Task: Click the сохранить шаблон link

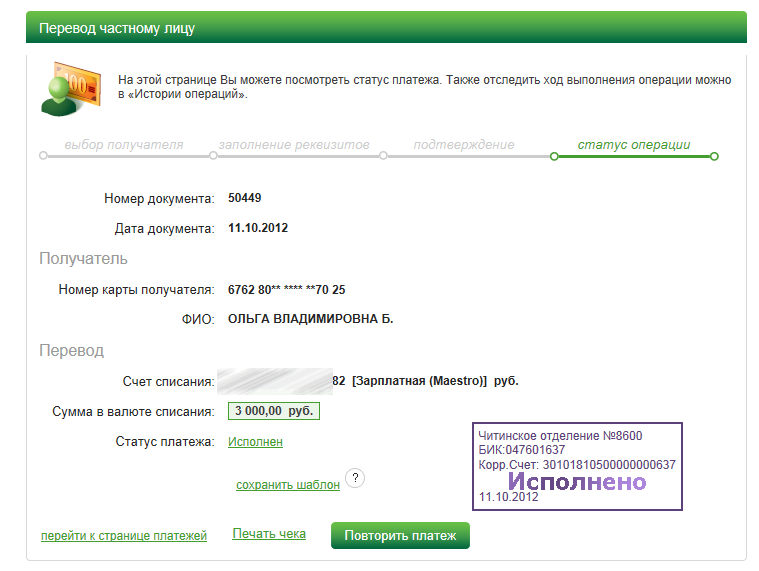Action: (x=288, y=485)
